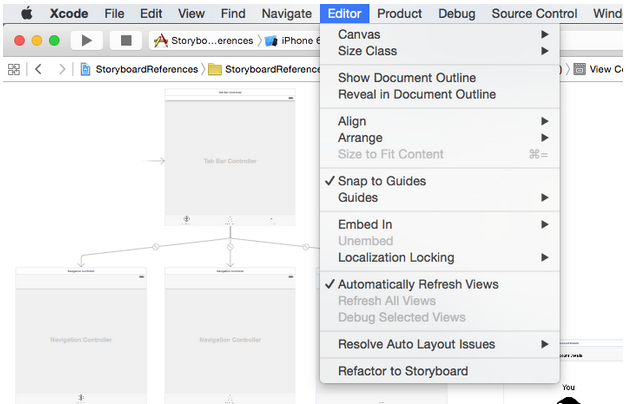
Task: Toggle Automatically Refresh Views option
Action: [x=417, y=284]
